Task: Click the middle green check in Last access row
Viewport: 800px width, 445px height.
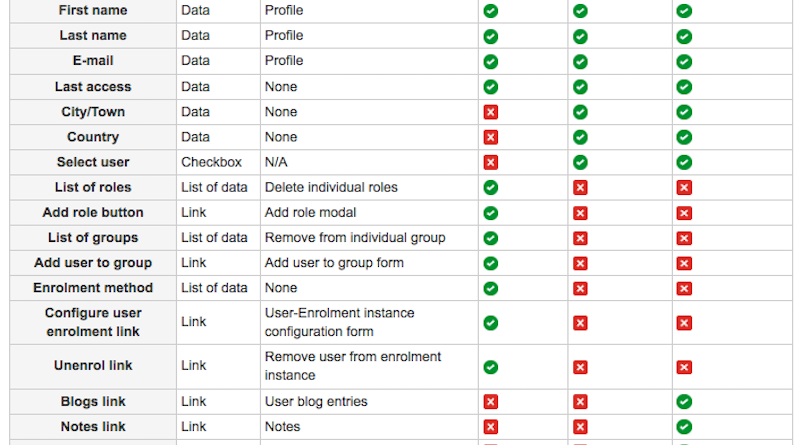Action: pyautogui.click(x=580, y=87)
